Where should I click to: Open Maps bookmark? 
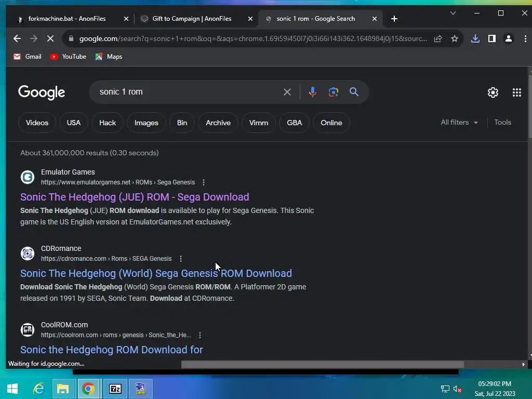[x=109, y=57]
